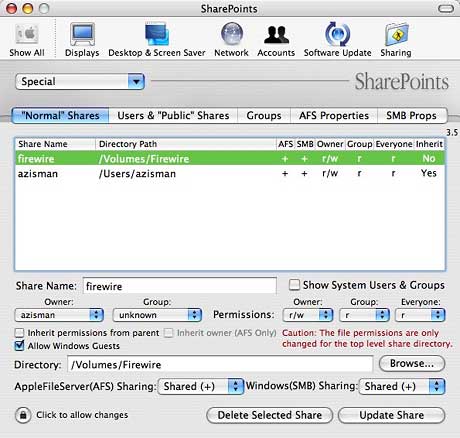
Task: Click the SMB column header
Action: (x=305, y=144)
